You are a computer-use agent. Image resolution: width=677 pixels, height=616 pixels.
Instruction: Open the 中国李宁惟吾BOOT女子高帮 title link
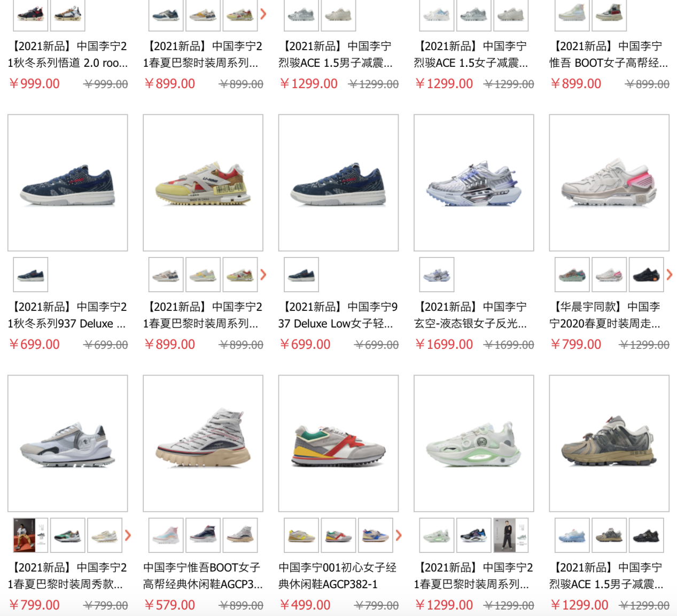(203, 576)
